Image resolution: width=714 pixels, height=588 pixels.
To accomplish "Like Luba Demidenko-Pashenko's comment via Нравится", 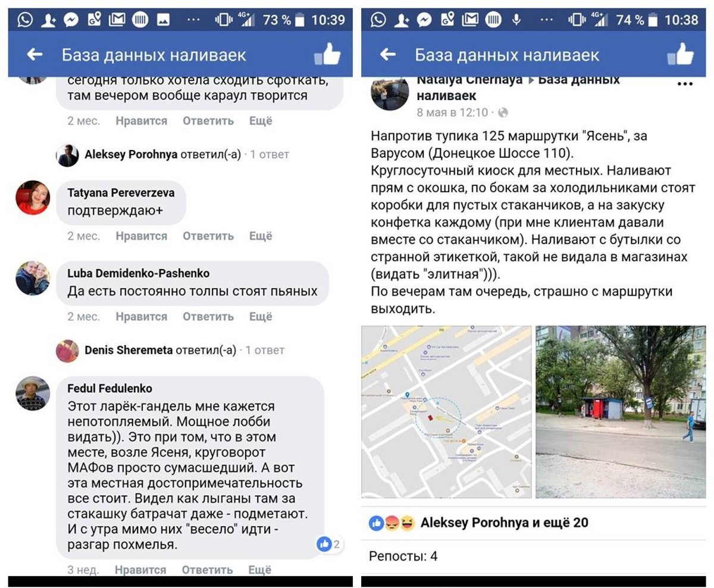I will tap(142, 317).
